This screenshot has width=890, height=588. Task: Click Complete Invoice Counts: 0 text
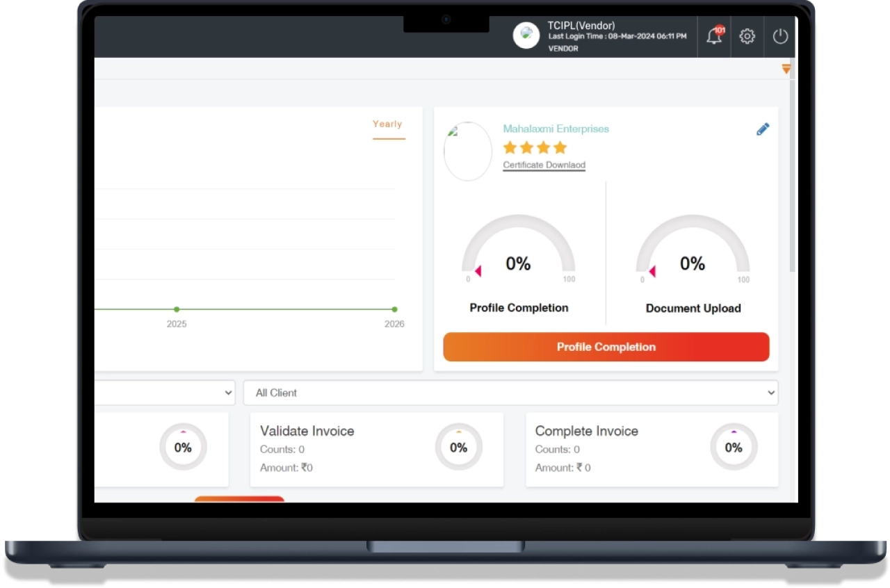coord(558,450)
